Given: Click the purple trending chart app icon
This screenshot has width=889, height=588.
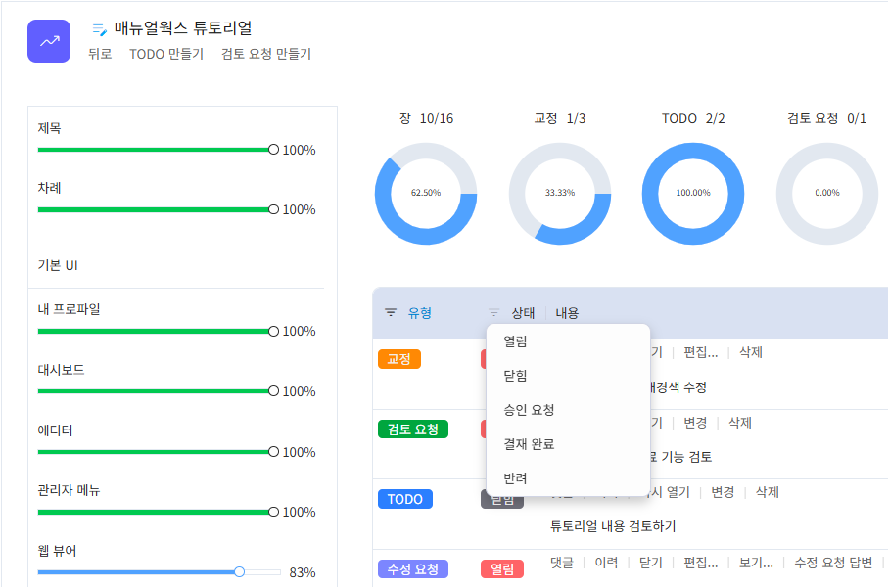Looking at the screenshot, I should coord(49,41).
